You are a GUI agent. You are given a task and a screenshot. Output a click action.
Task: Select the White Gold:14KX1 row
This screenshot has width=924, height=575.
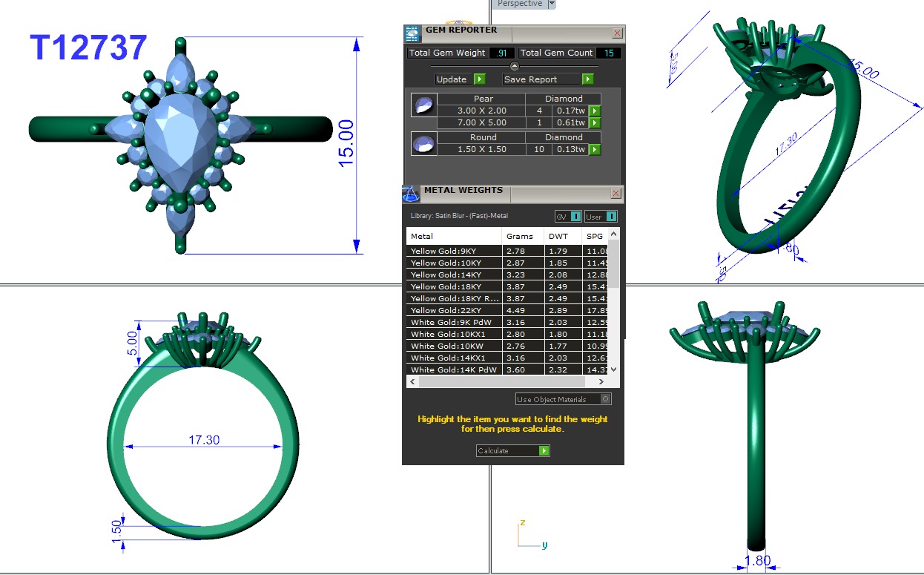[507, 358]
